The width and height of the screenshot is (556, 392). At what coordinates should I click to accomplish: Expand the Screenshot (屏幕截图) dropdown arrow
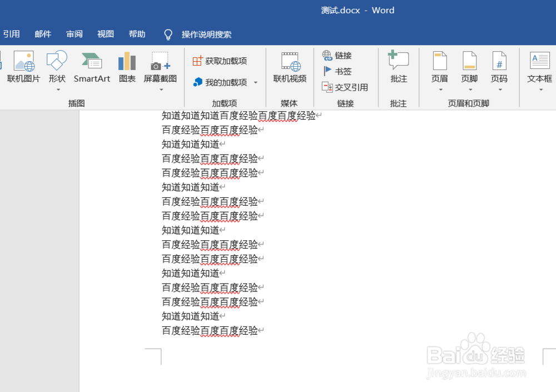161,90
